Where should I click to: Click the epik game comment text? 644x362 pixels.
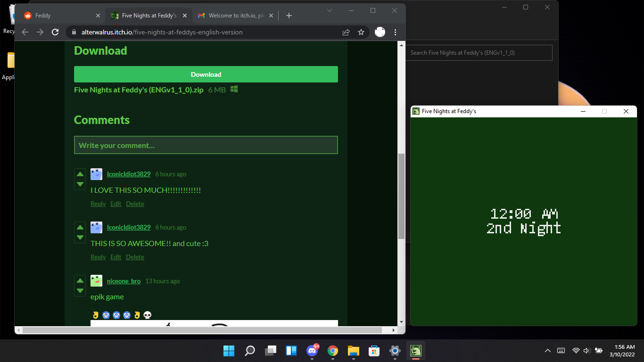coord(107,297)
